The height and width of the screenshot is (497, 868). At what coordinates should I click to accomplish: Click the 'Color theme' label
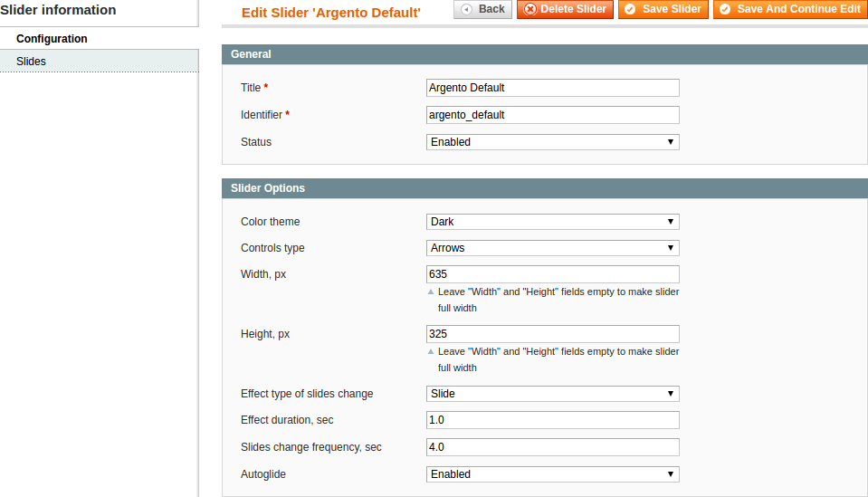pyautogui.click(x=270, y=222)
